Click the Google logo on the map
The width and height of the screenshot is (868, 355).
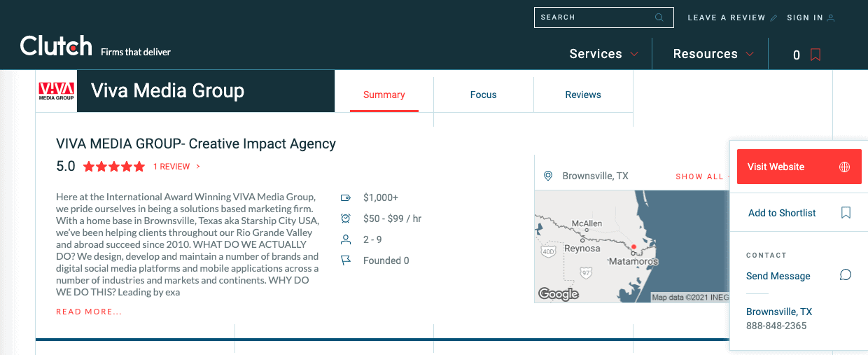pyautogui.click(x=559, y=294)
